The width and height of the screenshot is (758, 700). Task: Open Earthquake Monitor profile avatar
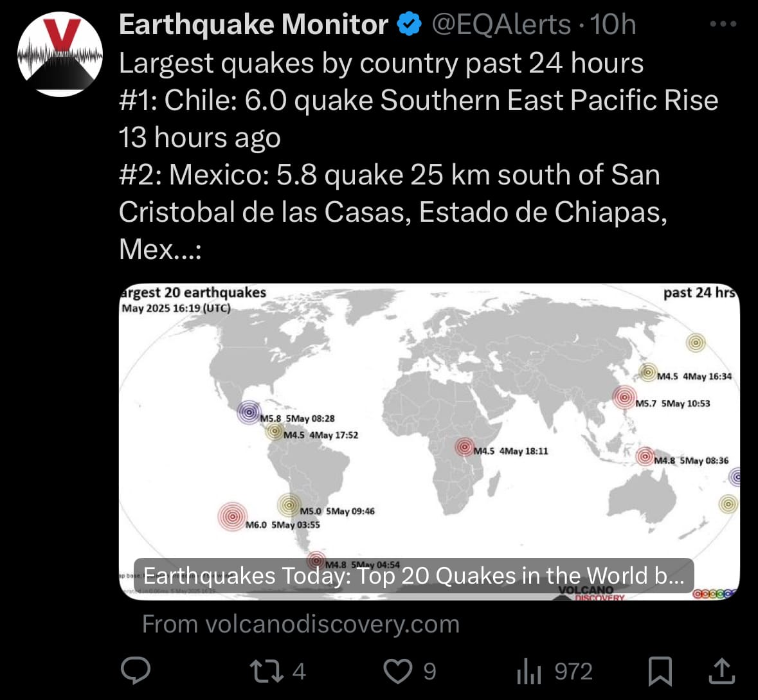click(60, 54)
